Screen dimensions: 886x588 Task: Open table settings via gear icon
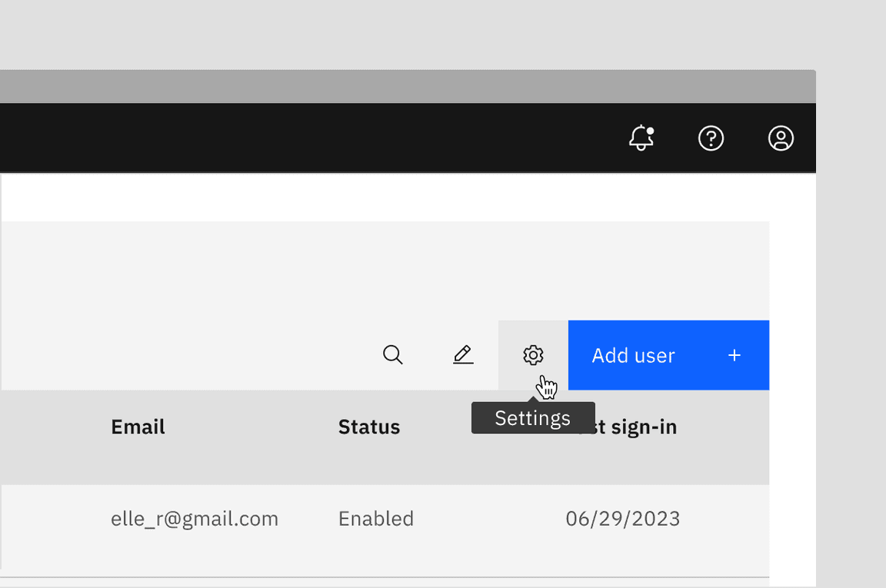tap(533, 355)
